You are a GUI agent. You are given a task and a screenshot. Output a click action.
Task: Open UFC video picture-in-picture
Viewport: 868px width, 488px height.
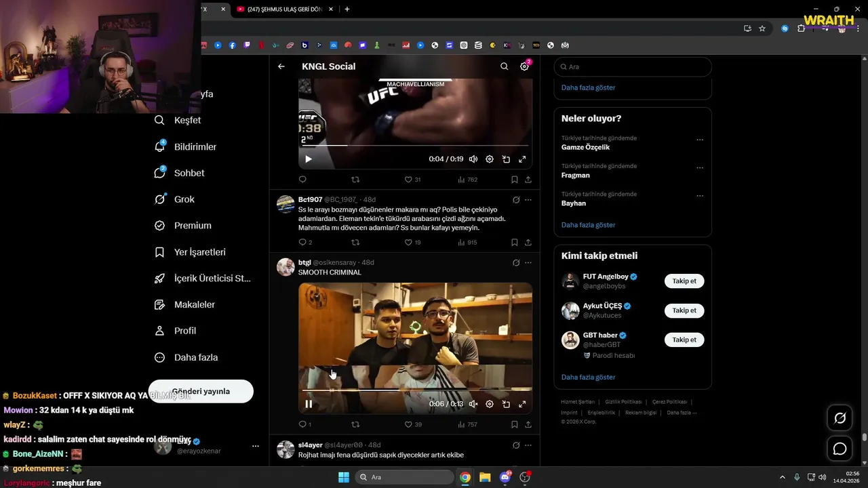tap(506, 159)
